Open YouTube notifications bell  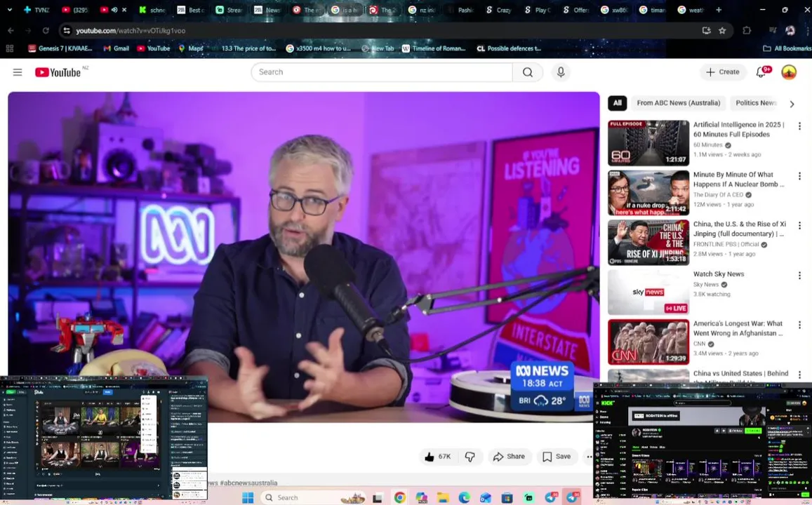click(x=761, y=72)
